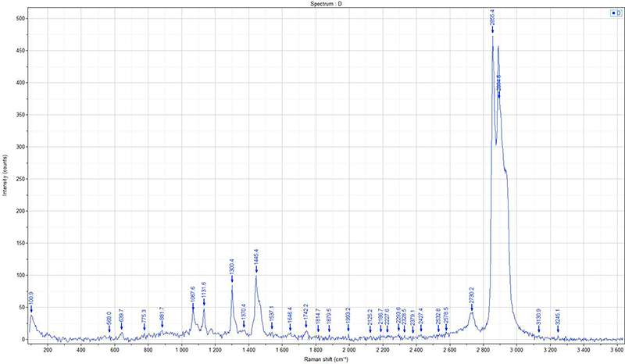Image resolution: width=625 pixels, height=364 pixels.
Task: Select the 3245.1 peak marker
Action: 558,328
